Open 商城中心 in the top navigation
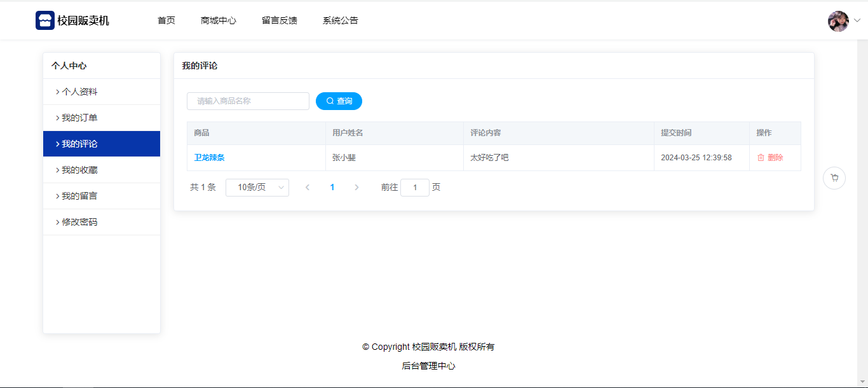The width and height of the screenshot is (868, 388). (219, 20)
